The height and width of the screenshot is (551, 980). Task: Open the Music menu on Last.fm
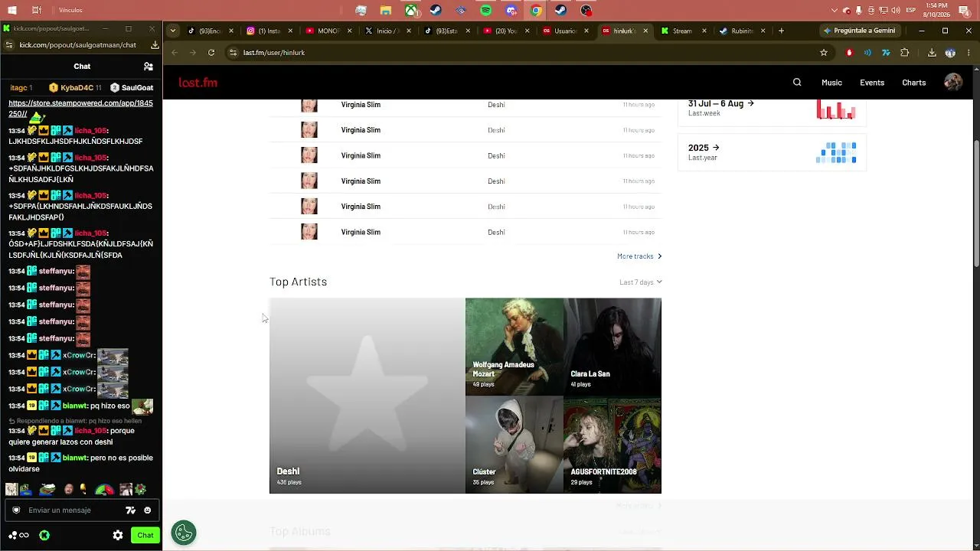831,83
